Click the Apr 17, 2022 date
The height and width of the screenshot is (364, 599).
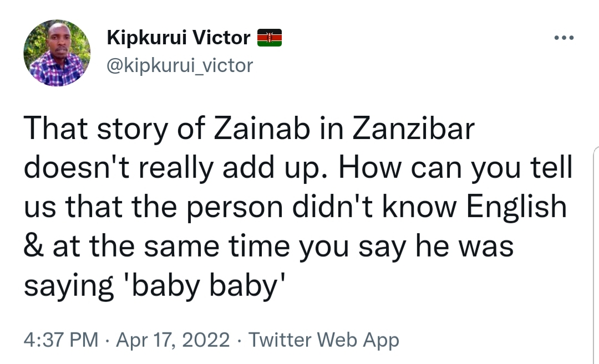[172, 340]
